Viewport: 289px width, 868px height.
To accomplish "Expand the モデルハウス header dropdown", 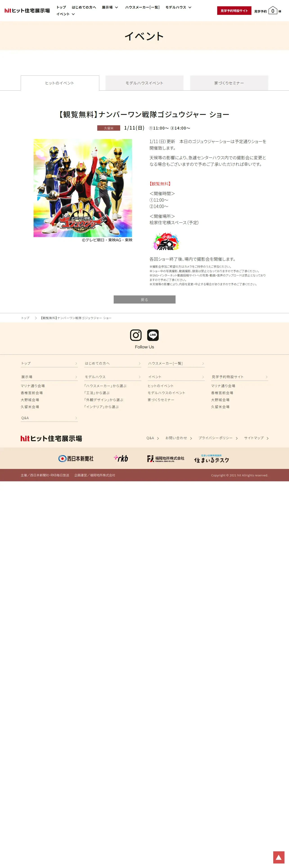I will (178, 7).
